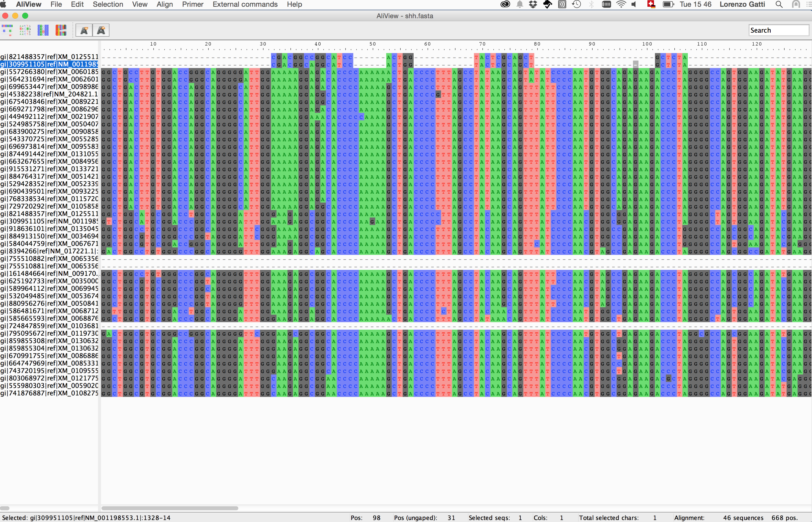Viewport: 812px width, 522px height.
Task: Open the Edit menu
Action: (x=77, y=4)
